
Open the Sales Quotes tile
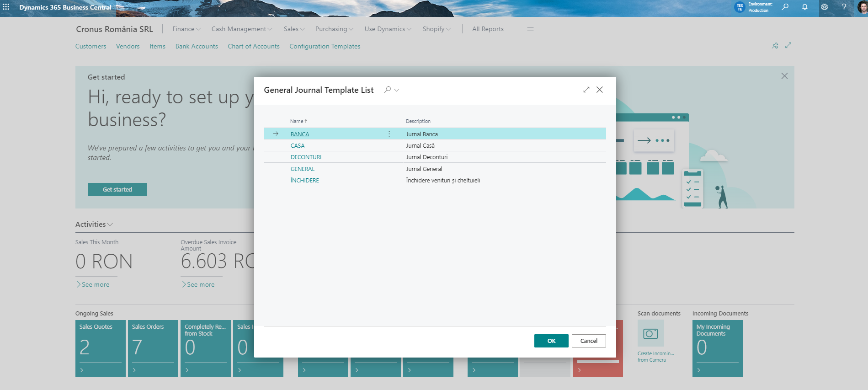coord(101,348)
